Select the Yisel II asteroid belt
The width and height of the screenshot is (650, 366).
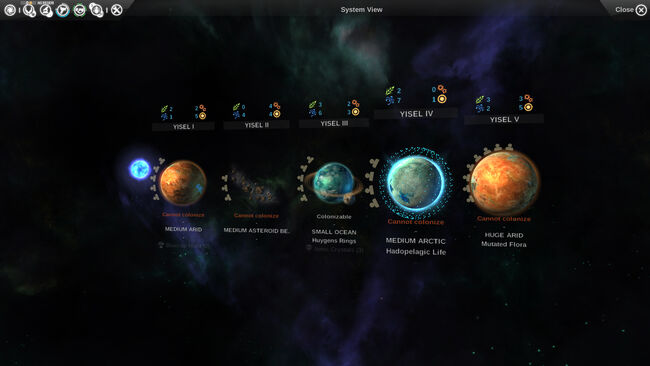point(253,185)
